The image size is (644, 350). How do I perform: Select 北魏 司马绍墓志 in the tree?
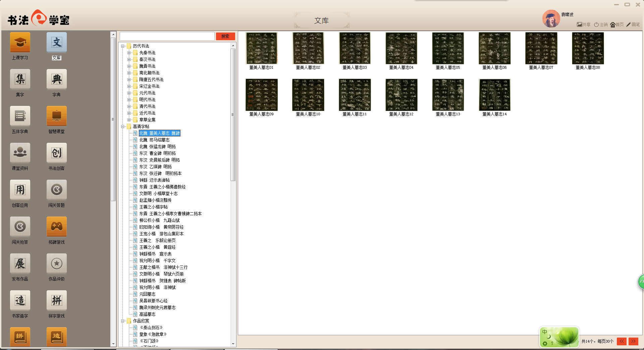154,140
